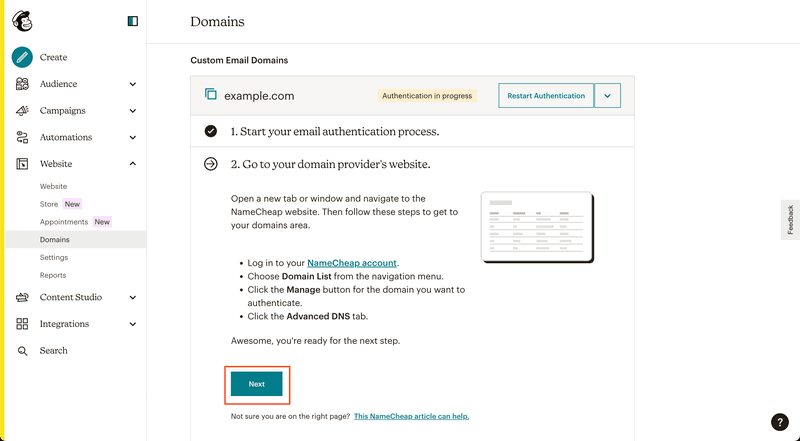Open the Audience section icon
Viewport: 800px width, 441px height.
pos(22,84)
